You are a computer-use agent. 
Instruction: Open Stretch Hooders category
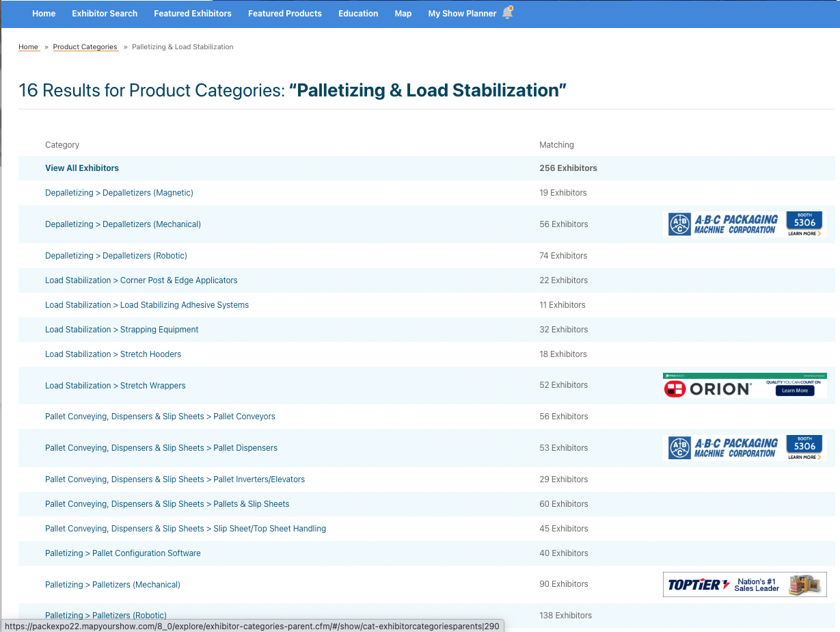113,354
